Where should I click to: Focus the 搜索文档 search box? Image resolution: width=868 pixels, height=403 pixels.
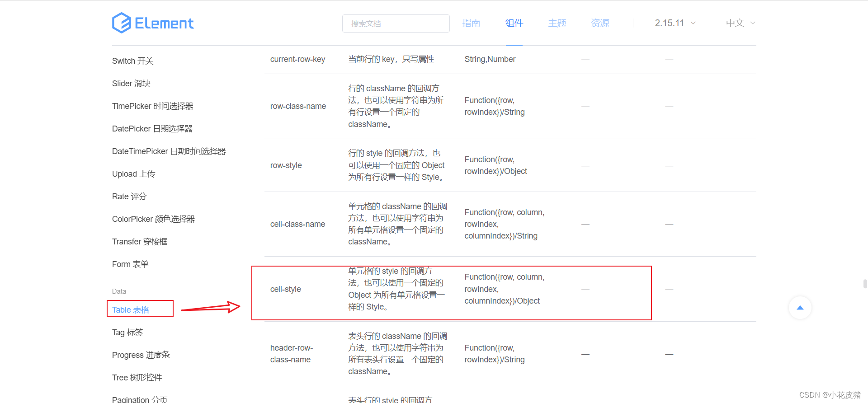point(396,23)
